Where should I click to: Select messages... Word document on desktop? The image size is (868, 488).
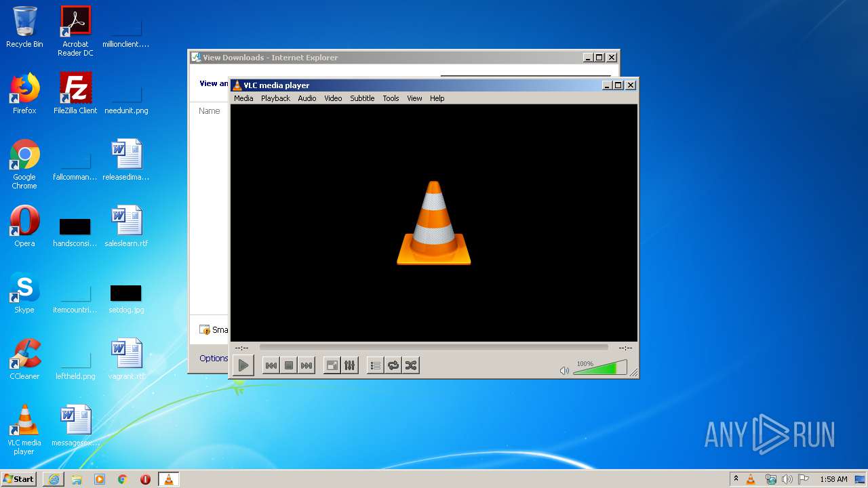coord(75,426)
